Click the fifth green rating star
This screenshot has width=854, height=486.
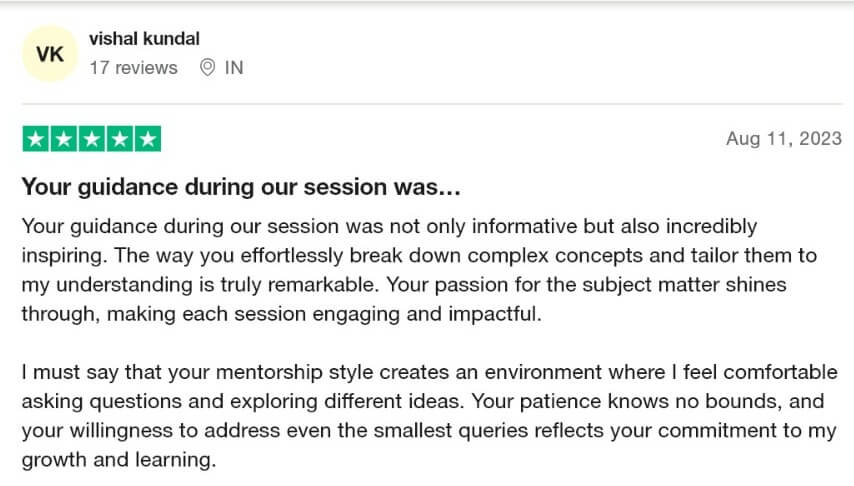click(x=146, y=139)
